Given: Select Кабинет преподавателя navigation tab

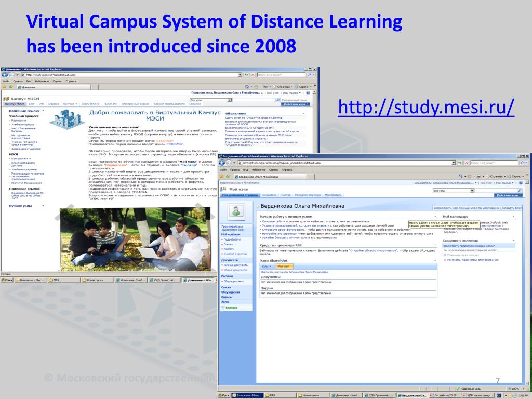Looking at the screenshot, I should [x=169, y=104].
